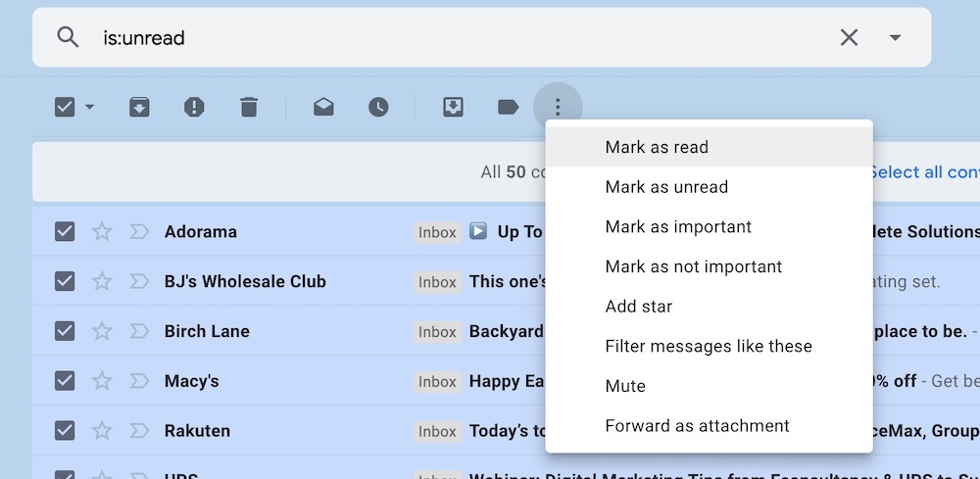The image size is (980, 479).
Task: Mark Macy's email as important
Action: pos(139,381)
